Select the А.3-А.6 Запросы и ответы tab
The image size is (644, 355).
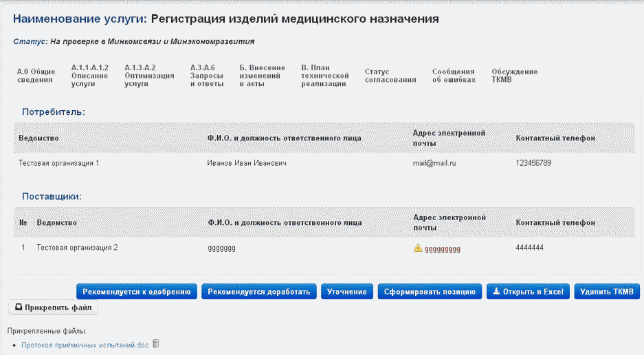point(207,76)
